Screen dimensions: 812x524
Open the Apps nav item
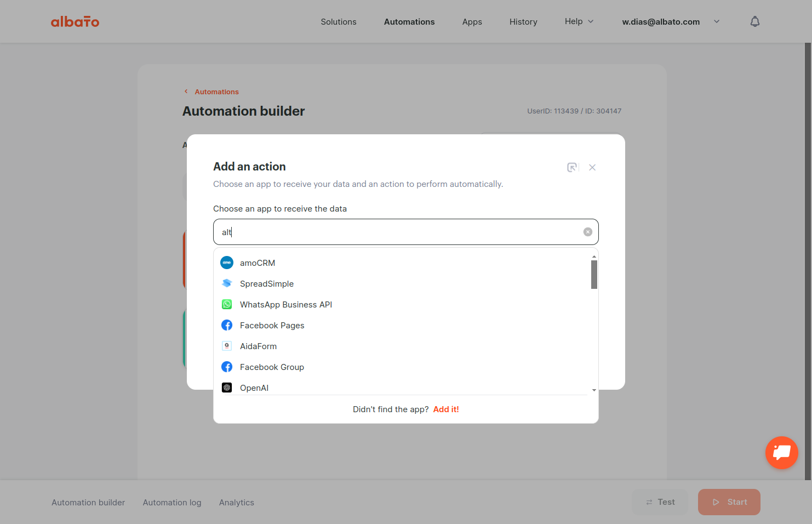click(472, 22)
